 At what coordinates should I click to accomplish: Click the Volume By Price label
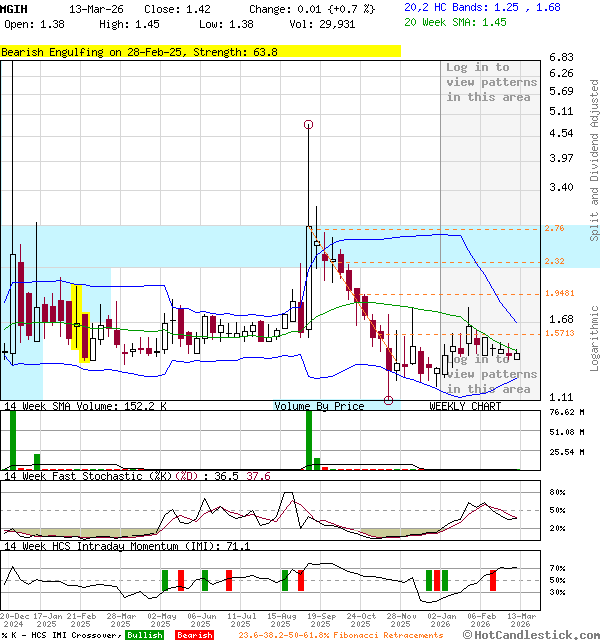(320, 406)
